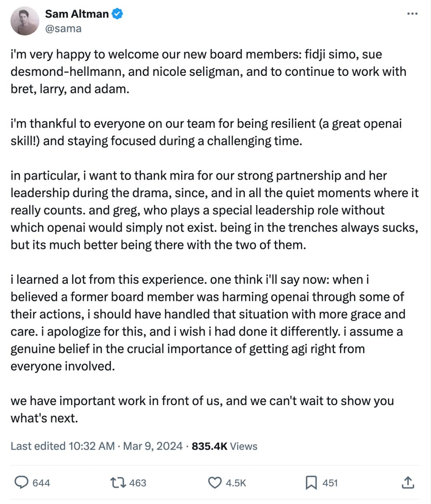This screenshot has width=431, height=504.
Task: Click the 644 replies count
Action: tap(41, 483)
